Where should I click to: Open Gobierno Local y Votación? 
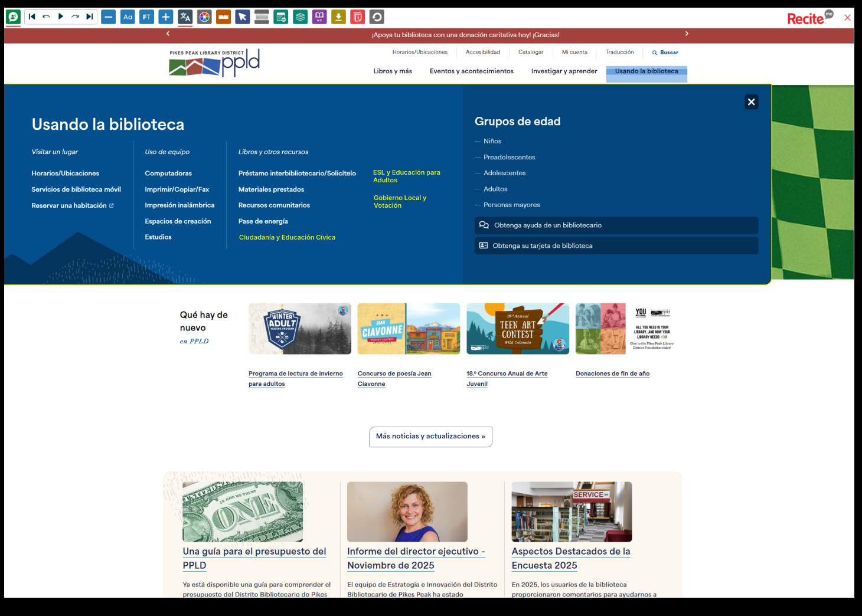(400, 202)
